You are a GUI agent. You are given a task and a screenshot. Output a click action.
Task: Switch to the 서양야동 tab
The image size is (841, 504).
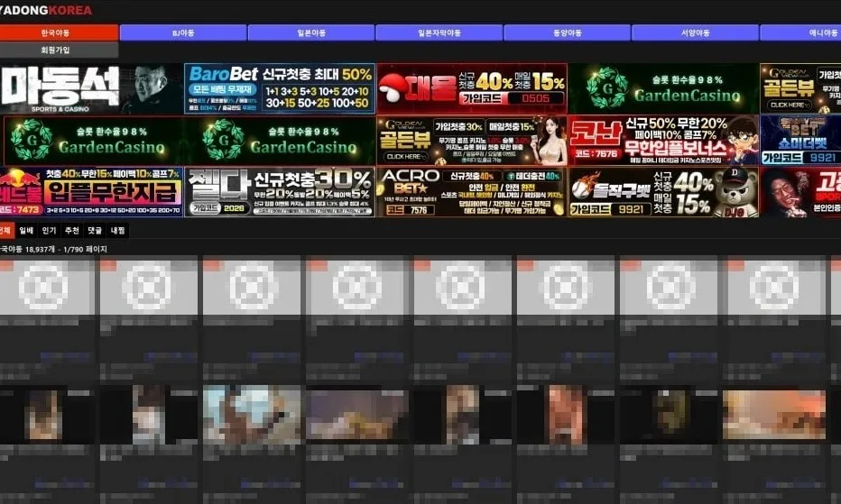(x=695, y=32)
